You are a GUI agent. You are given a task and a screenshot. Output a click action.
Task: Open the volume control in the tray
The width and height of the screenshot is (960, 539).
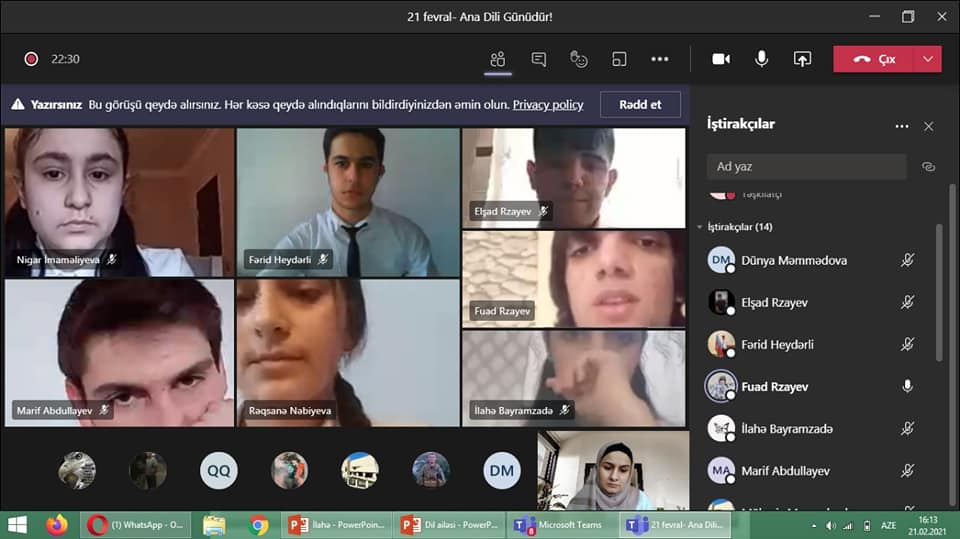tap(830, 526)
